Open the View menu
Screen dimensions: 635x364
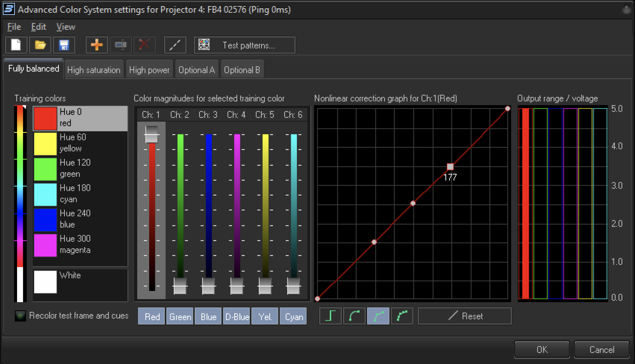coord(66,27)
